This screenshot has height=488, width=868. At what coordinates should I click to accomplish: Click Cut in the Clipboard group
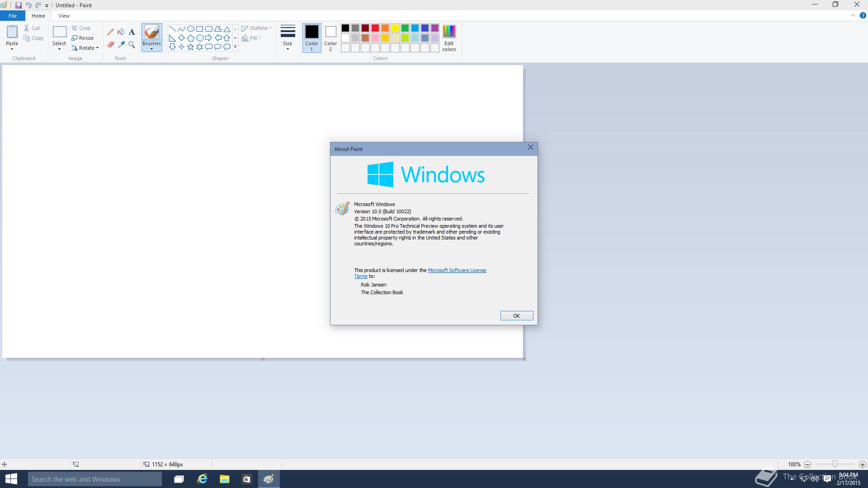[32, 28]
